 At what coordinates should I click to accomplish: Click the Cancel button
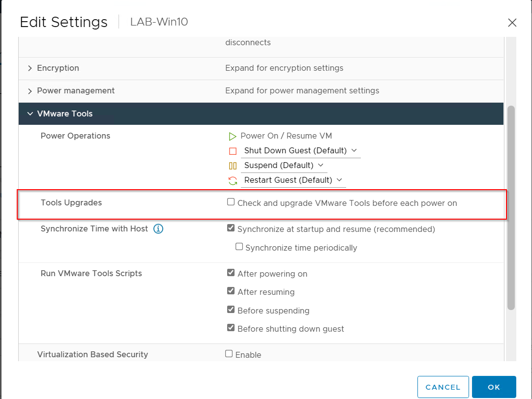coord(443,387)
